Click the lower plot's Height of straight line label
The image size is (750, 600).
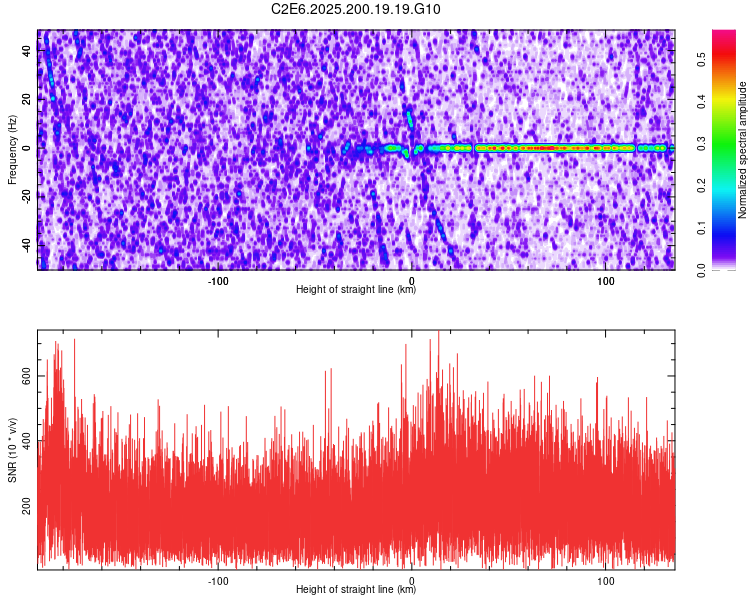pyautogui.click(x=356, y=589)
